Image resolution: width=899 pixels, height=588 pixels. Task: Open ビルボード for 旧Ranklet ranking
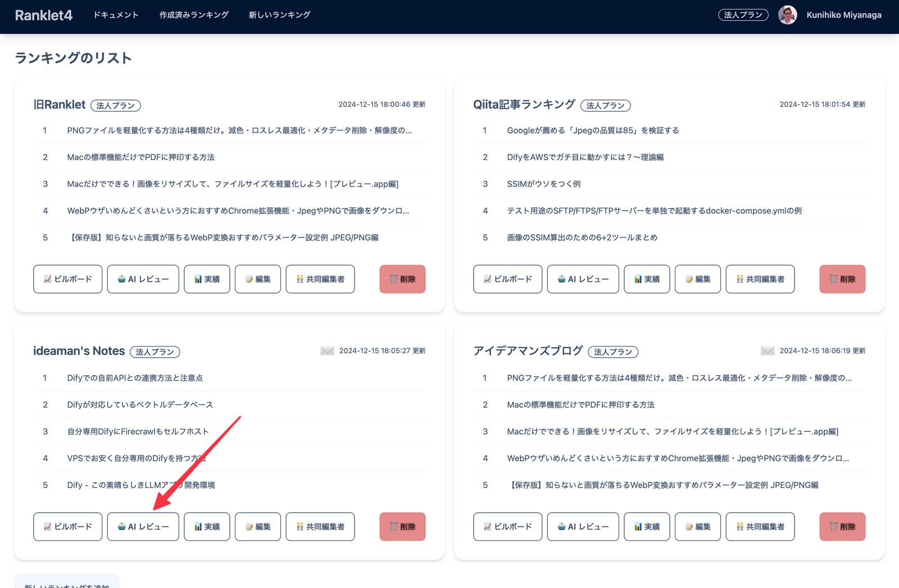click(67, 279)
